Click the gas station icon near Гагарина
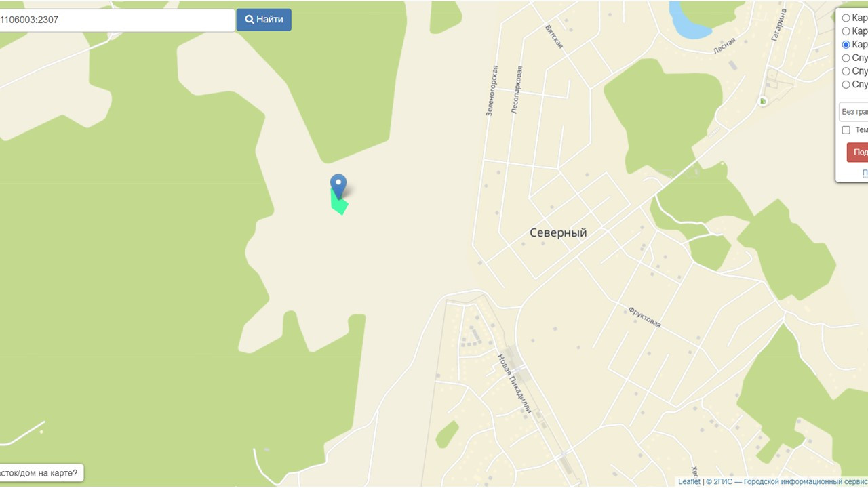Viewport: 868px width, 488px height. [763, 102]
